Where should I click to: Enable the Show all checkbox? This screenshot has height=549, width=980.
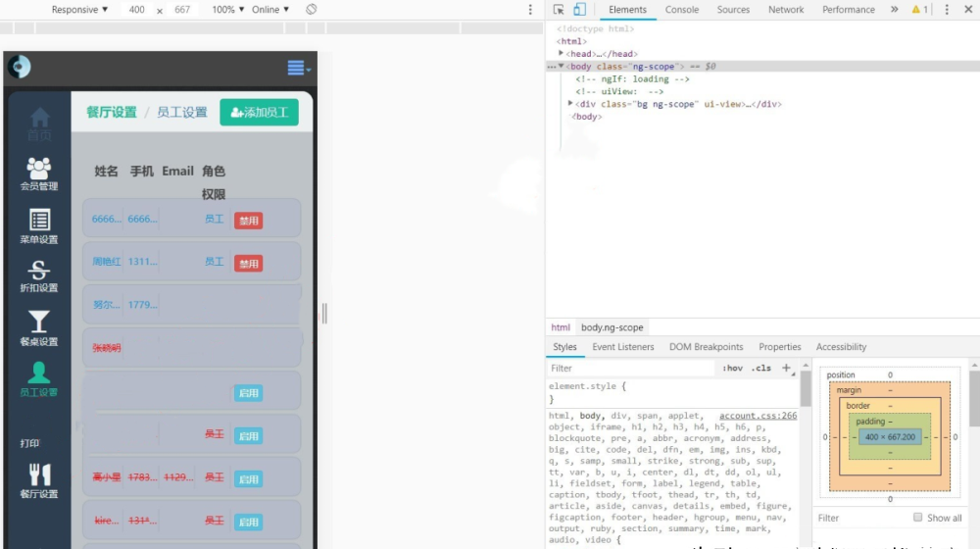(918, 518)
